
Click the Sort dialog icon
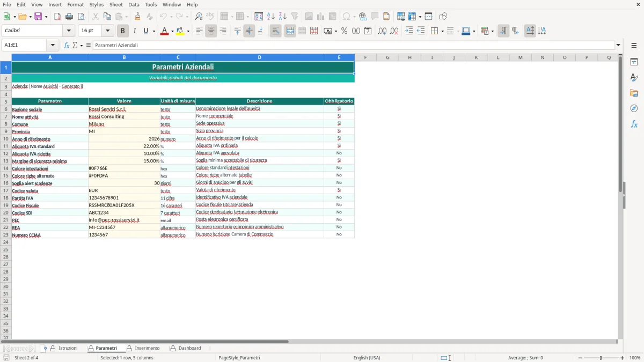pos(259,17)
